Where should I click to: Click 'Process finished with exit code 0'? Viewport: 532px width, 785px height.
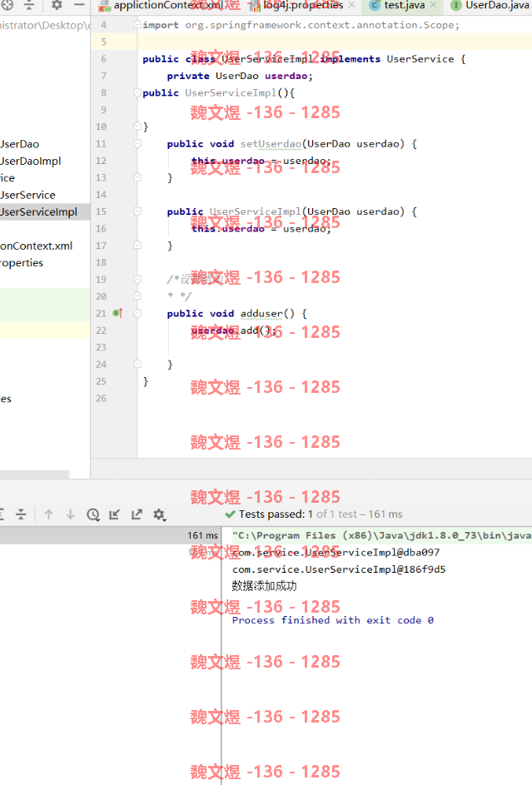pyautogui.click(x=333, y=620)
